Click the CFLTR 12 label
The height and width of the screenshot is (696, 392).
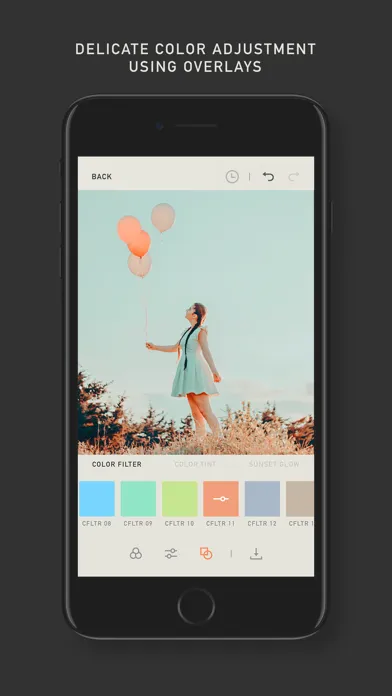point(262,524)
